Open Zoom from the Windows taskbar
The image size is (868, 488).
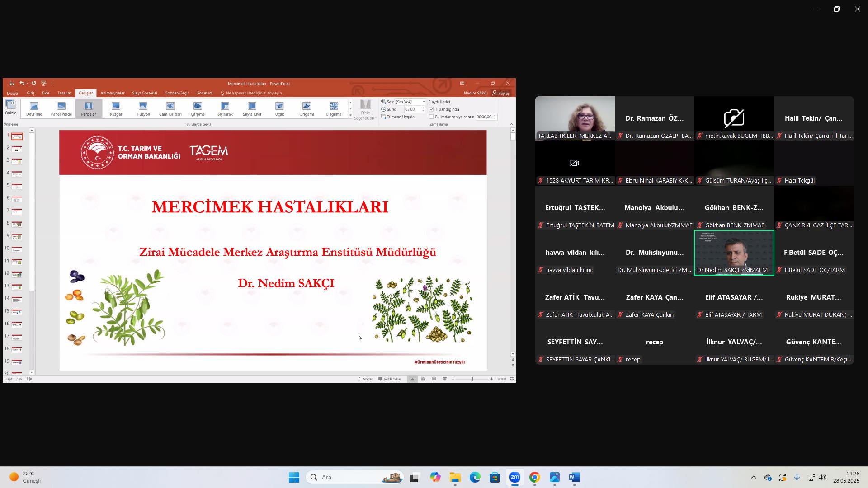coord(514,477)
